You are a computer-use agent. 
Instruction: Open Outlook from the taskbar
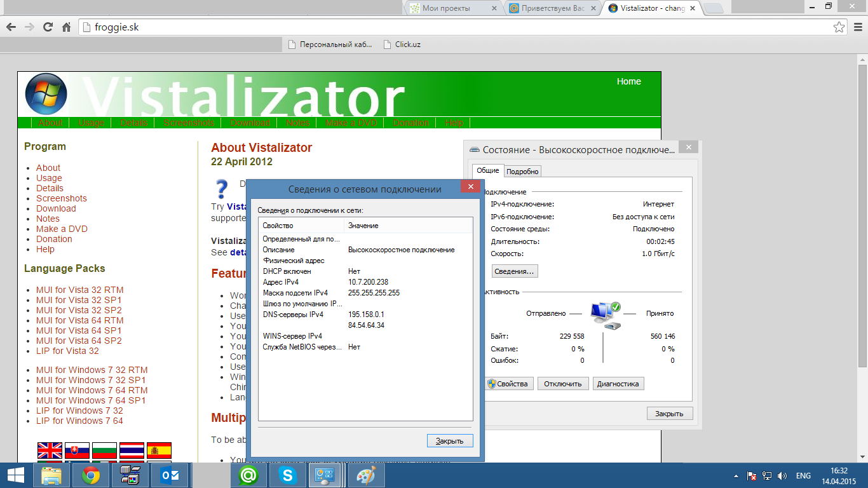click(x=169, y=475)
